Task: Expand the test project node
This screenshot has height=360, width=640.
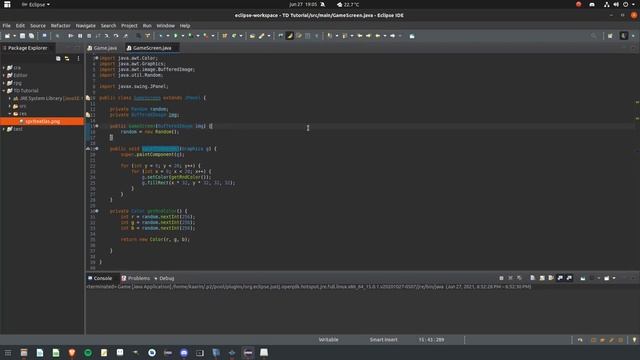Action: click(x=4, y=129)
